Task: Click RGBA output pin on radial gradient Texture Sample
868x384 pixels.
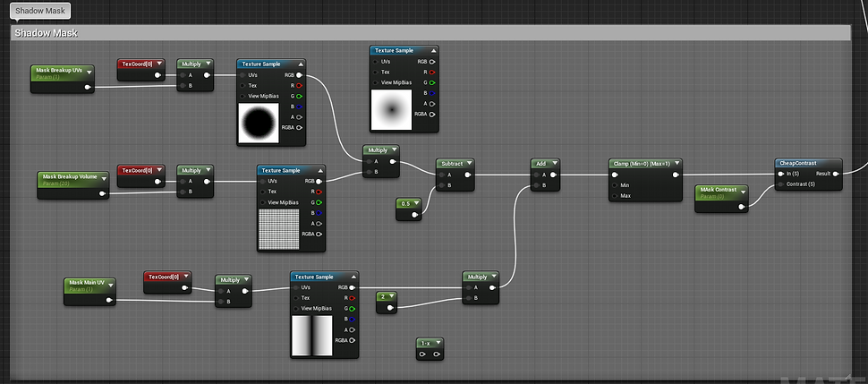Action: (x=432, y=115)
